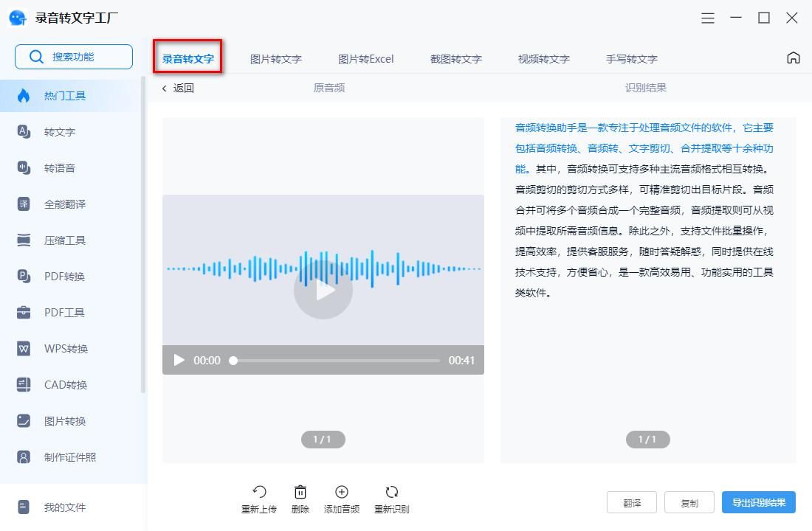
Task: Click the highlighted blue recognized text
Action: point(644,148)
